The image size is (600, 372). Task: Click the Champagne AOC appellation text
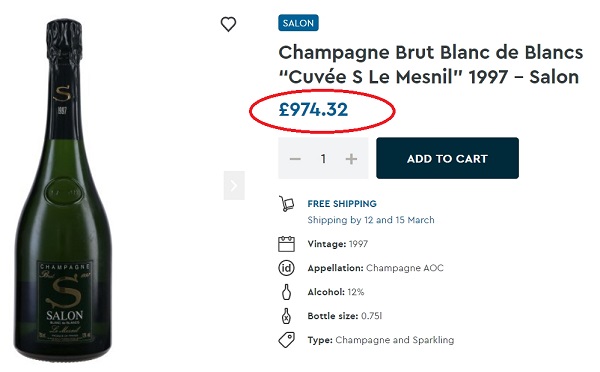pos(405,268)
